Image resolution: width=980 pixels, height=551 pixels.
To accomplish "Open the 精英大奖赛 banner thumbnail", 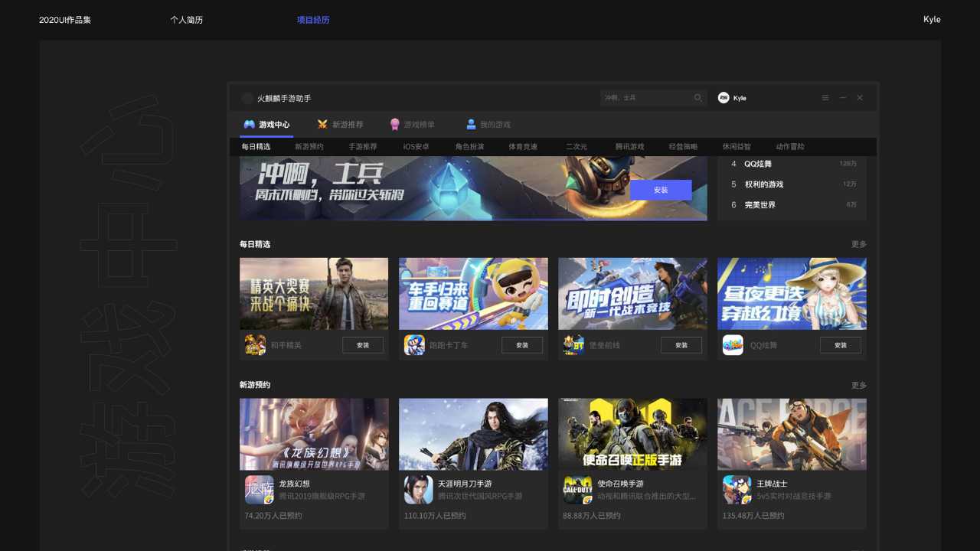I will point(314,294).
